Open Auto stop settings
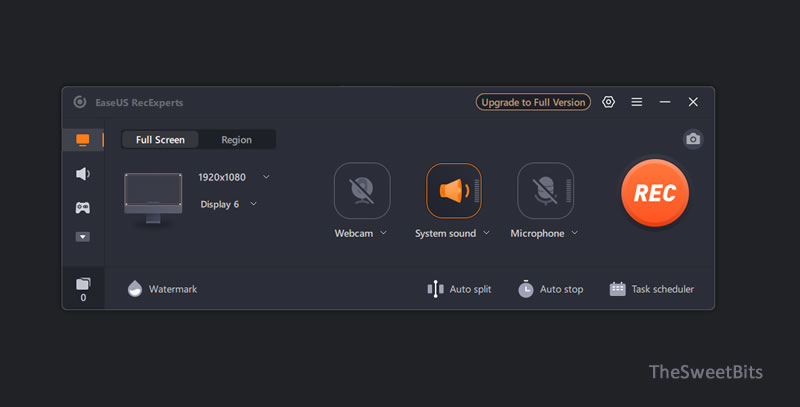This screenshot has height=407, width=800. 551,289
